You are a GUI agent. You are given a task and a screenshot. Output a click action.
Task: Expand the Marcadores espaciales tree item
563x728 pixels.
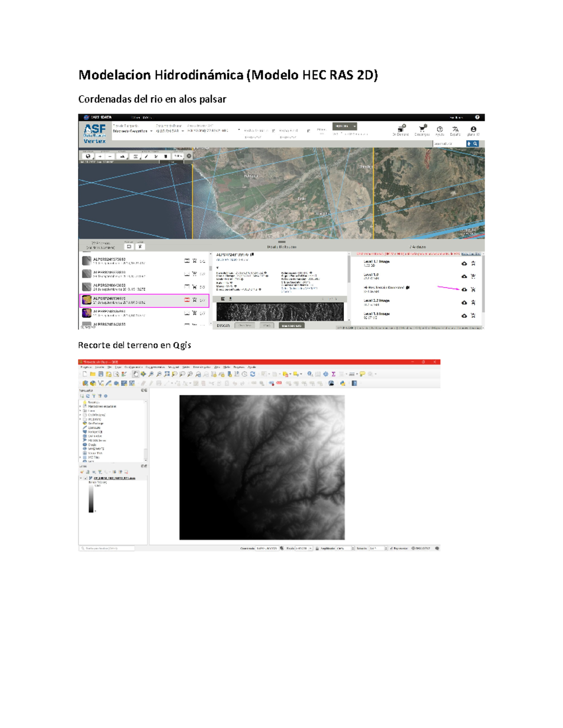(81, 406)
